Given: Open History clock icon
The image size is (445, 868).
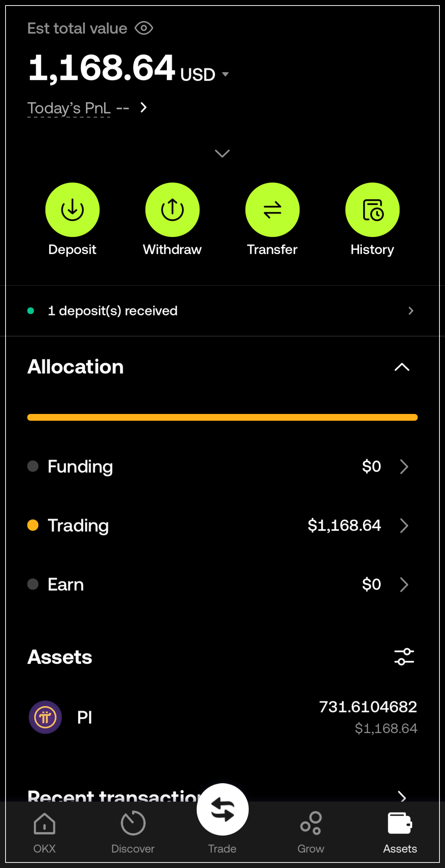Looking at the screenshot, I should point(372,210).
